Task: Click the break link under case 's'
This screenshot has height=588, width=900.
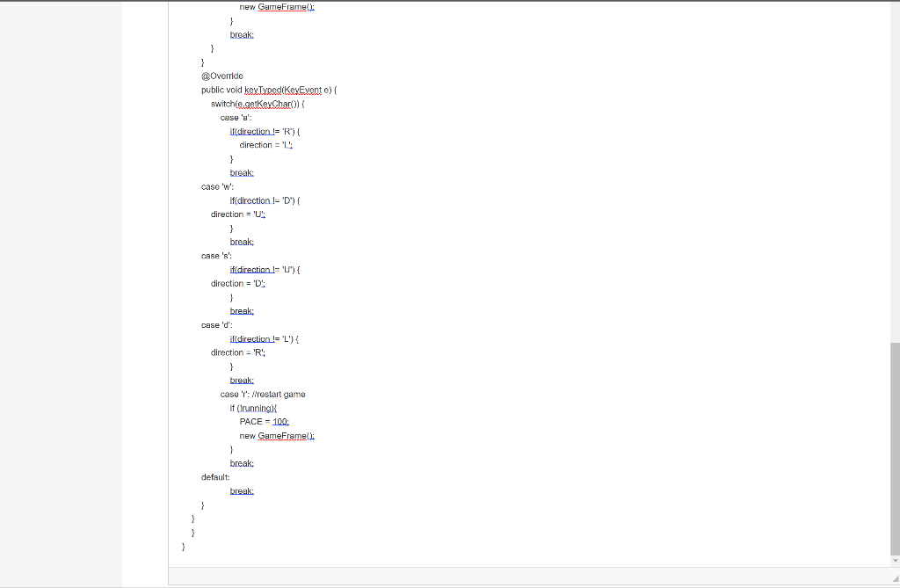Action: [x=242, y=310]
